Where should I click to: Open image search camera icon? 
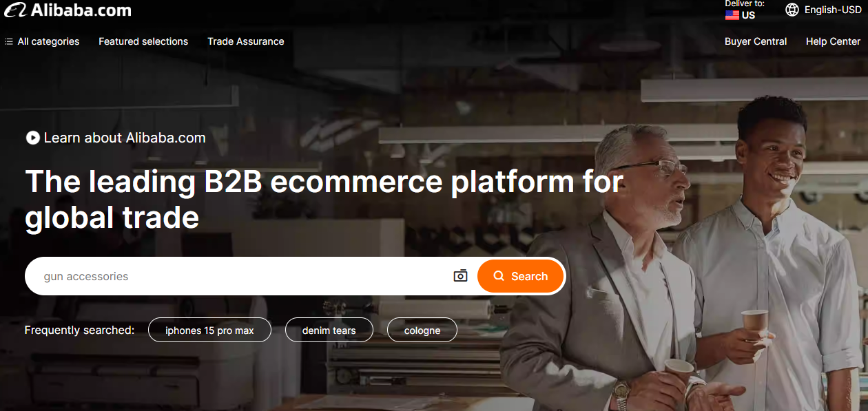pos(460,276)
